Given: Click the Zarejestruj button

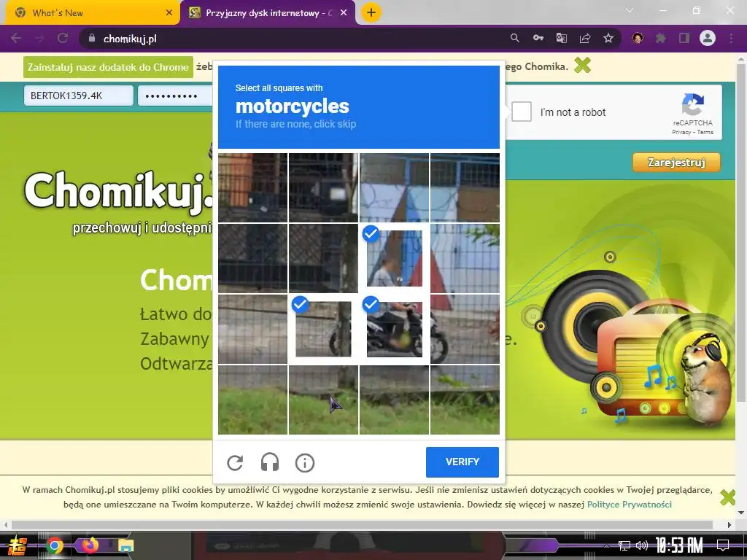Looking at the screenshot, I should click(x=676, y=163).
